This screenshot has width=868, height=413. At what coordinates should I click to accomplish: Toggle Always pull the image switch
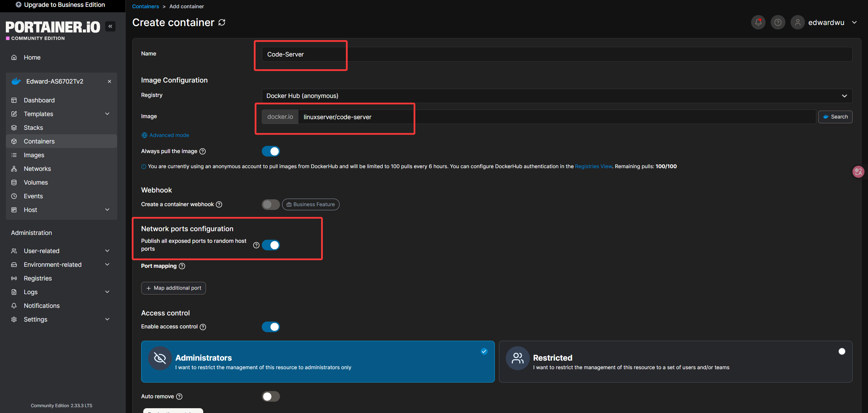pyautogui.click(x=271, y=151)
